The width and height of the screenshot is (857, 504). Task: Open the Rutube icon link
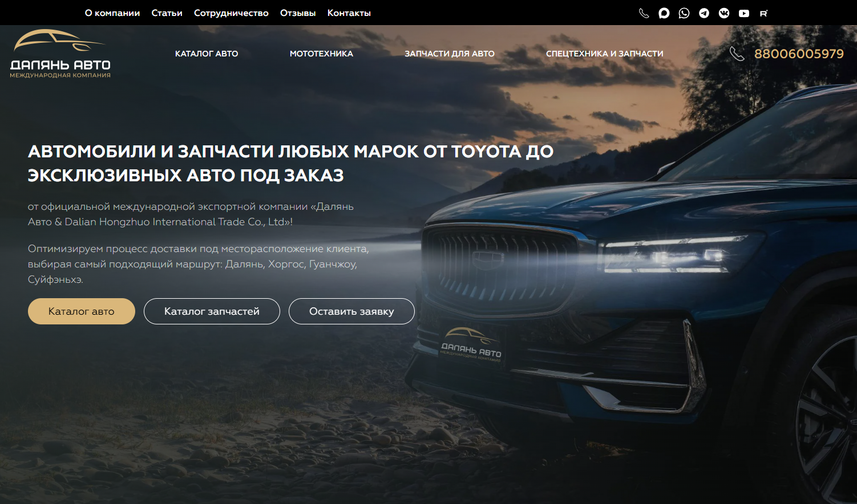pyautogui.click(x=763, y=13)
